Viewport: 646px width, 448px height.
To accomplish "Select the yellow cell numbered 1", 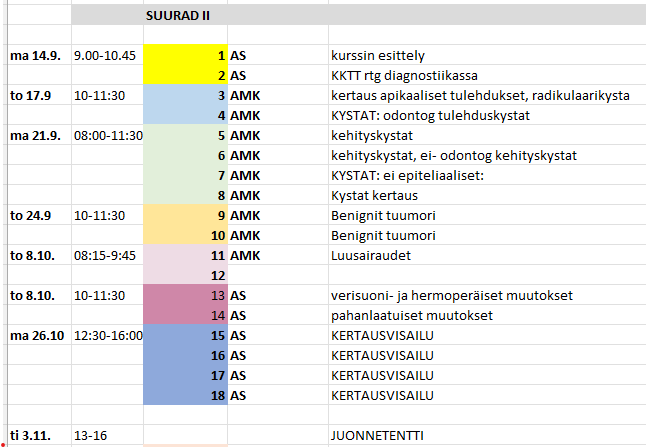I will point(185,55).
